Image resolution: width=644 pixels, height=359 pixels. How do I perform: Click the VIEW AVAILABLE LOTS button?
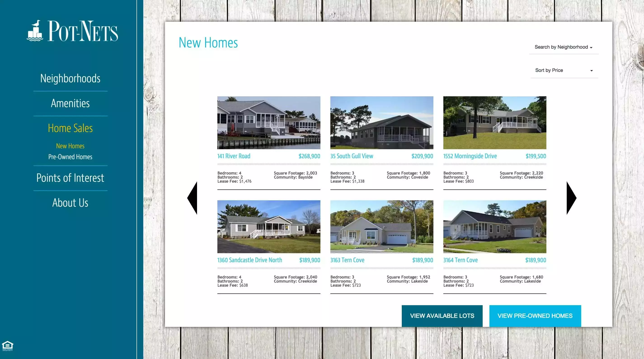point(442,316)
